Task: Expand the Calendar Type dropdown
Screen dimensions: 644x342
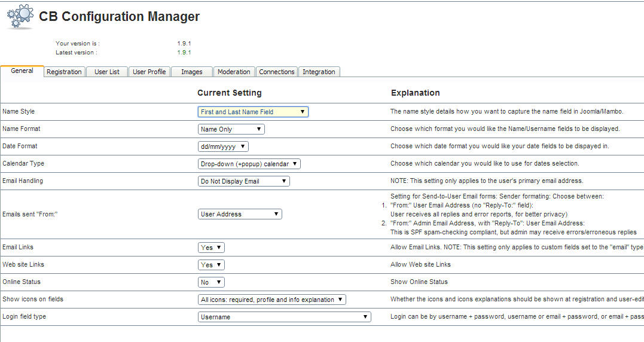Action: (249, 164)
